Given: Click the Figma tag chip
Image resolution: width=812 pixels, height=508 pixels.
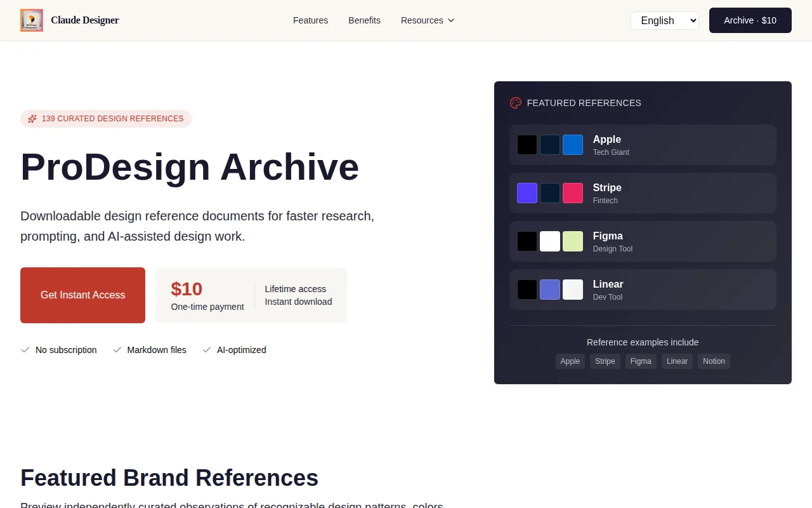Looking at the screenshot, I should tap(641, 361).
